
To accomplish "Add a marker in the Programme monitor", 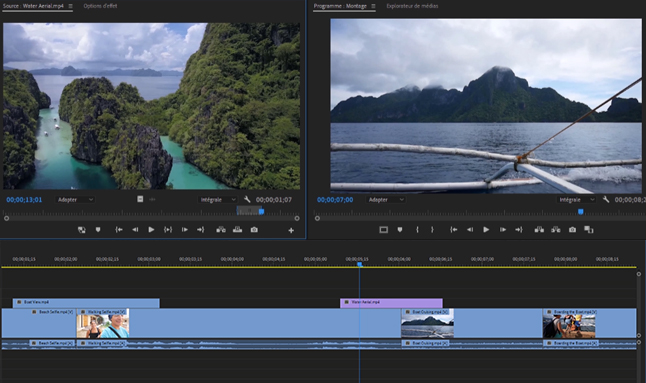I will click(x=400, y=230).
